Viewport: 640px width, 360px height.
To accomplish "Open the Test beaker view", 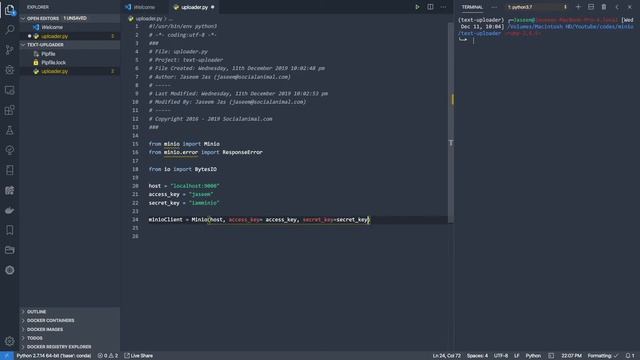I will click(10, 130).
